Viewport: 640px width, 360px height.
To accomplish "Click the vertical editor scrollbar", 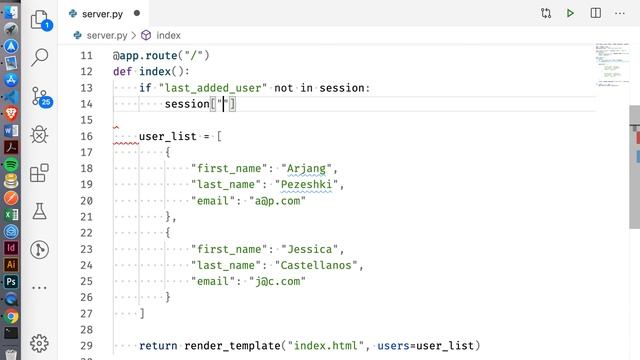I will pyautogui.click(x=635, y=167).
